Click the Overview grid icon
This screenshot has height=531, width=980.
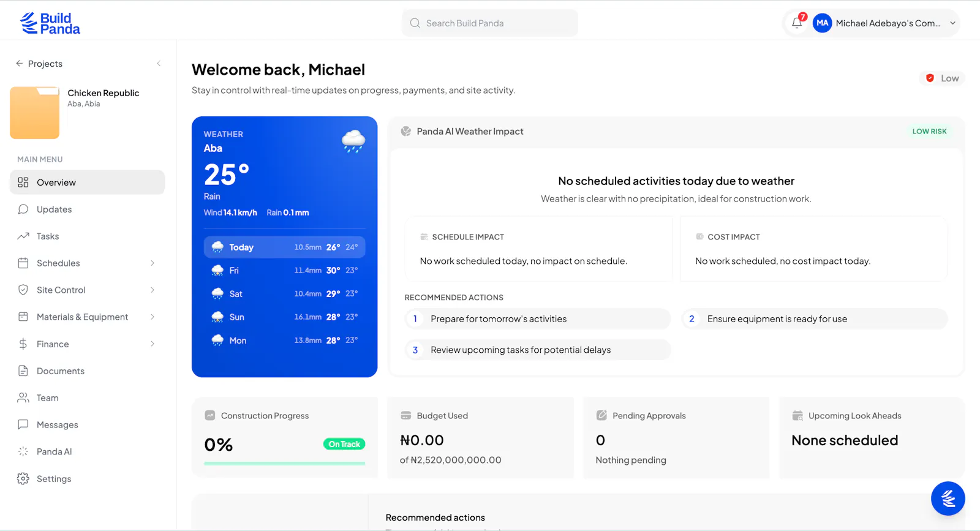(23, 183)
